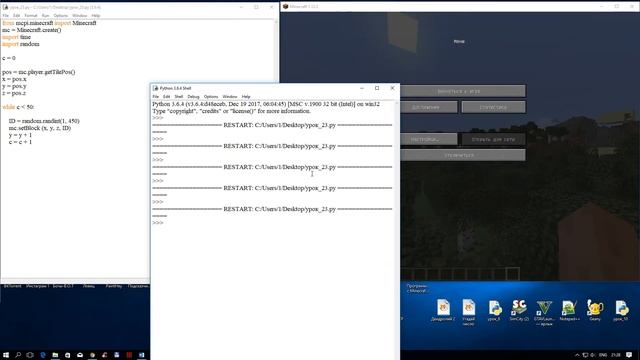Viewport: 640px width, 360px height.
Task: Open Edge browser from taskbar
Action: tap(42, 355)
